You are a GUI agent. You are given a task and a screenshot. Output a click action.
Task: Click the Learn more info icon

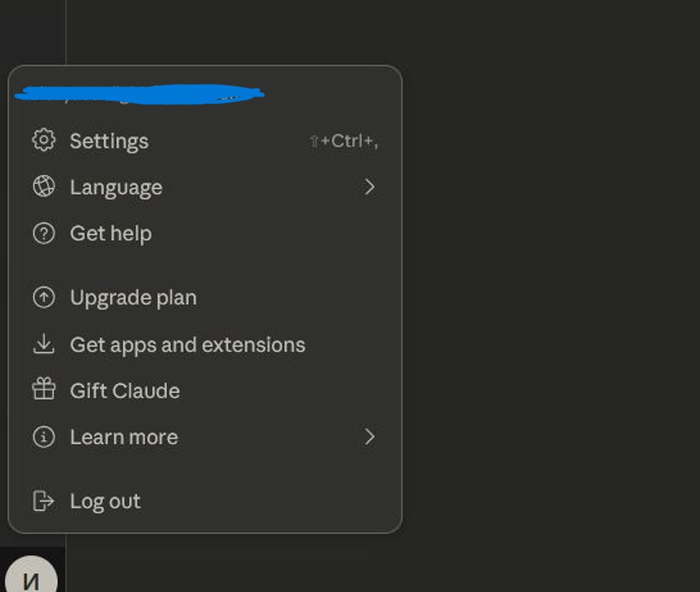(43, 437)
